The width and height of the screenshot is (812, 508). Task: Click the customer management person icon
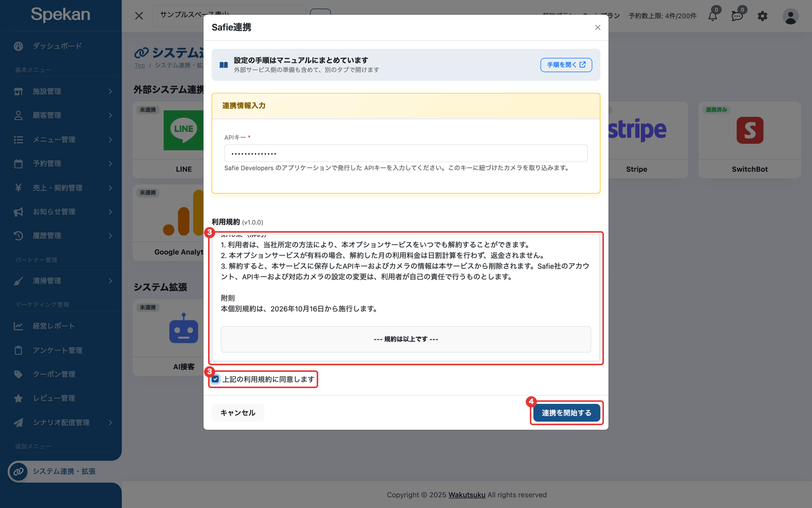click(x=18, y=115)
